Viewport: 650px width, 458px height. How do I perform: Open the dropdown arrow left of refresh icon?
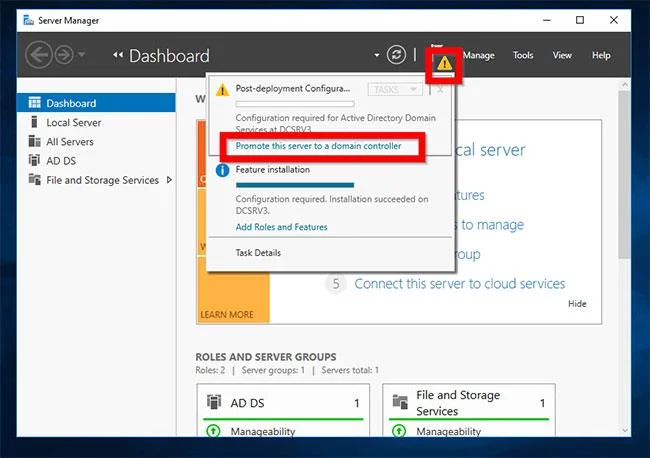click(x=376, y=55)
